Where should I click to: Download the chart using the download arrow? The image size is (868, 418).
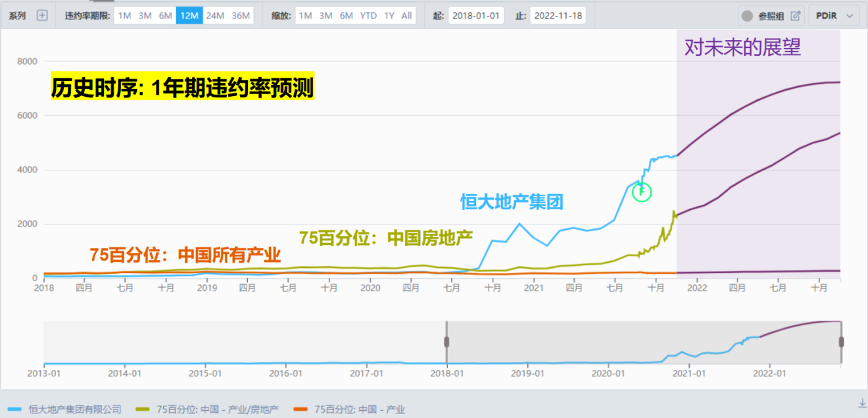point(862,402)
